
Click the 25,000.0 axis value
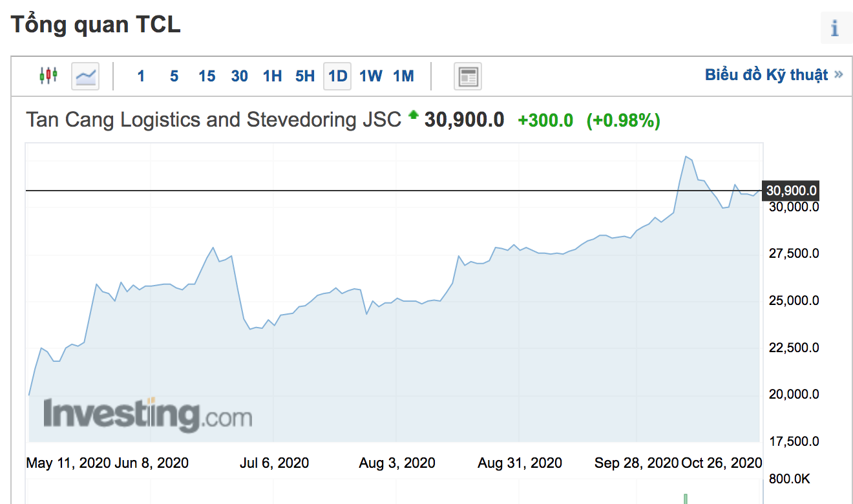click(793, 300)
